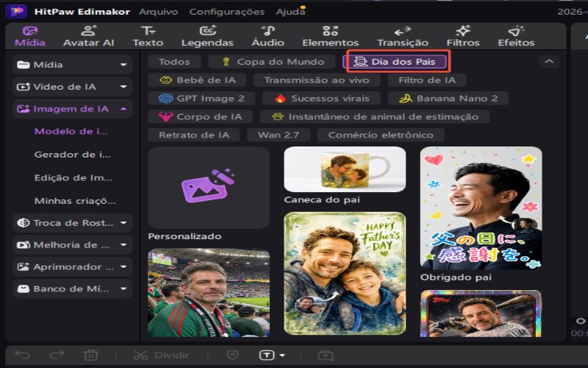This screenshot has height=368, width=588.
Task: Open the Efeitos panel
Action: 516,36
